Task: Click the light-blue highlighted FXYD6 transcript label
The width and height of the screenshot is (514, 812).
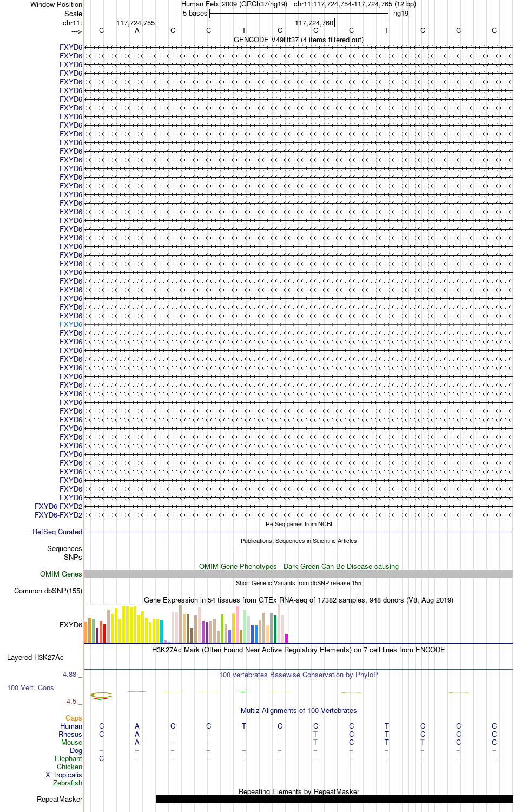Action: point(71,324)
